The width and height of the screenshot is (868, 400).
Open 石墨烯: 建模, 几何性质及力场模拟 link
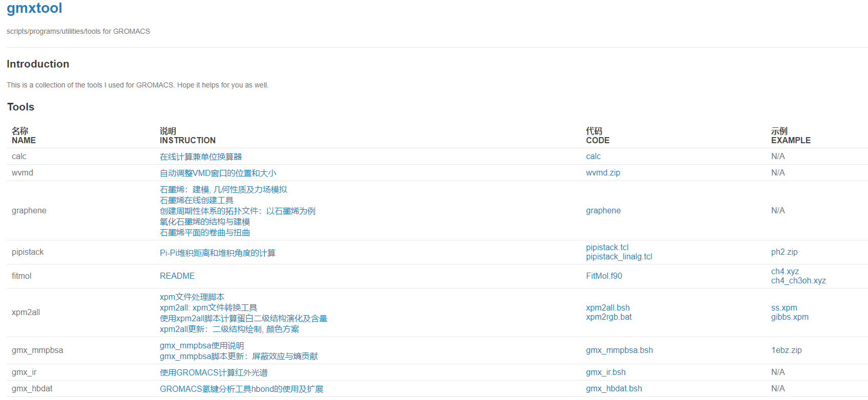pyautogui.click(x=224, y=189)
